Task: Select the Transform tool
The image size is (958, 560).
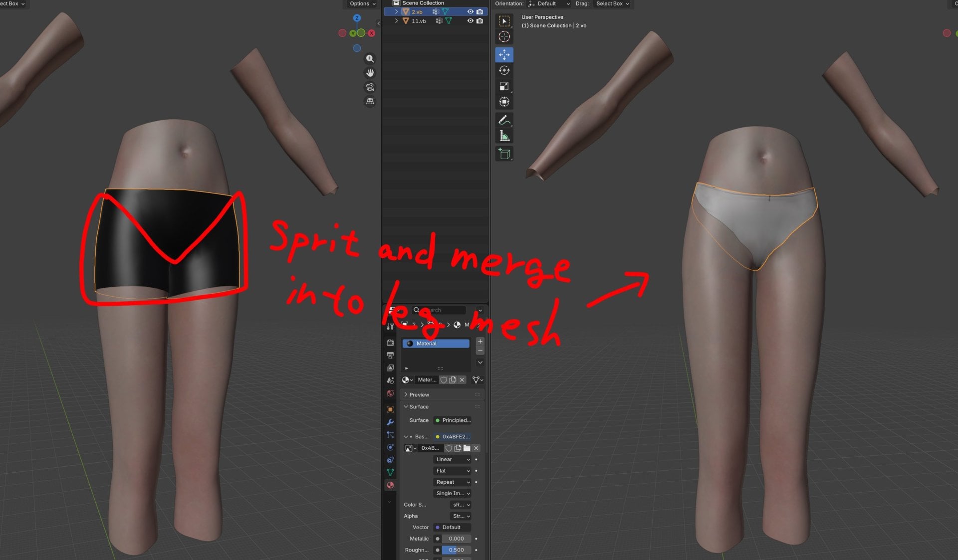Action: (x=504, y=102)
